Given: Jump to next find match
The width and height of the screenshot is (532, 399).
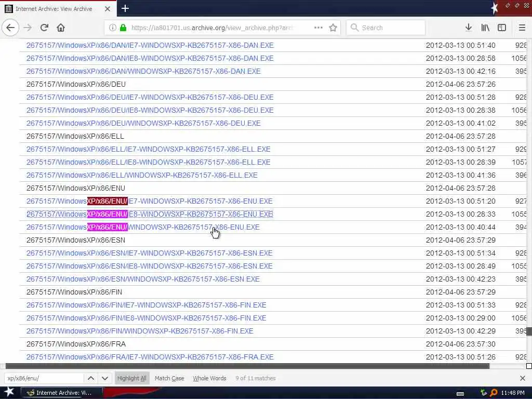Looking at the screenshot, I should (x=105, y=378).
